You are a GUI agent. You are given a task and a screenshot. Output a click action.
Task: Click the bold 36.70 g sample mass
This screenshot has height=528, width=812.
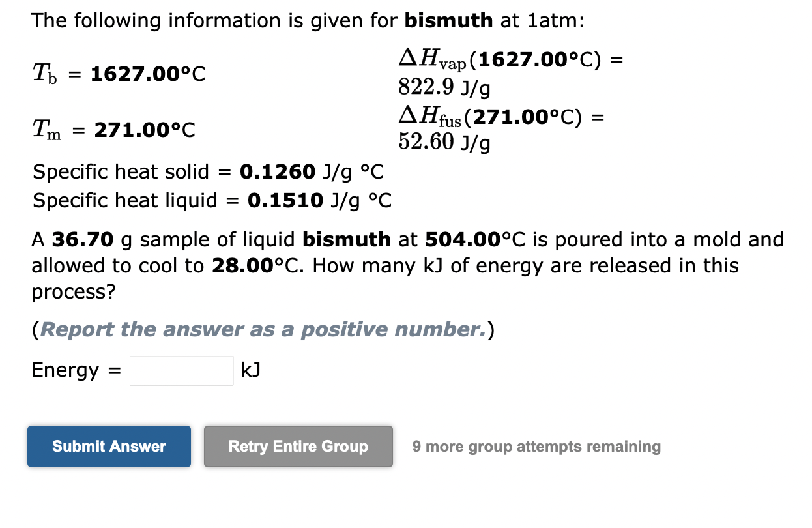[85, 239]
